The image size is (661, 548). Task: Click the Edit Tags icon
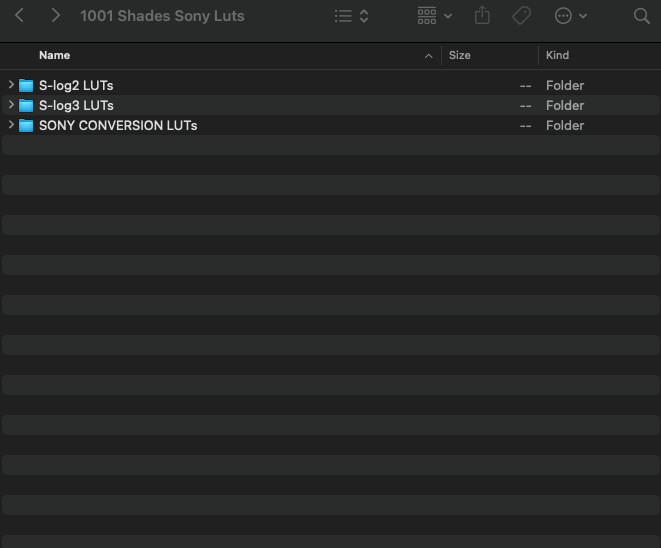coord(521,16)
